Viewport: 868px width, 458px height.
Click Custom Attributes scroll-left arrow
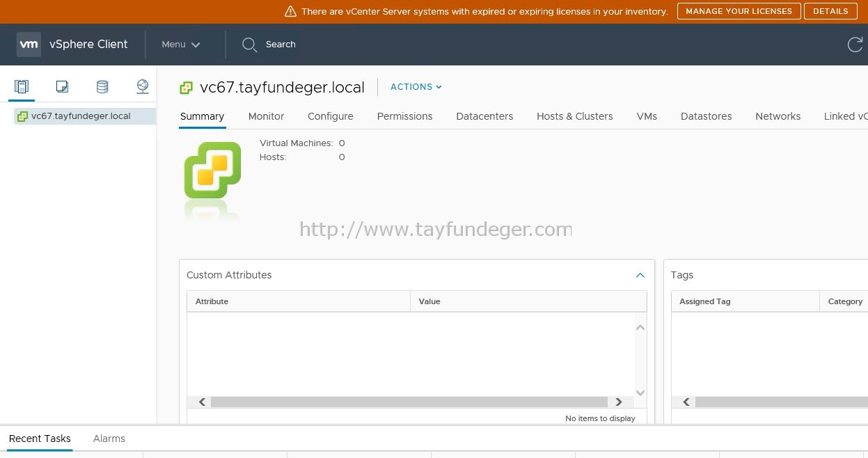point(202,402)
